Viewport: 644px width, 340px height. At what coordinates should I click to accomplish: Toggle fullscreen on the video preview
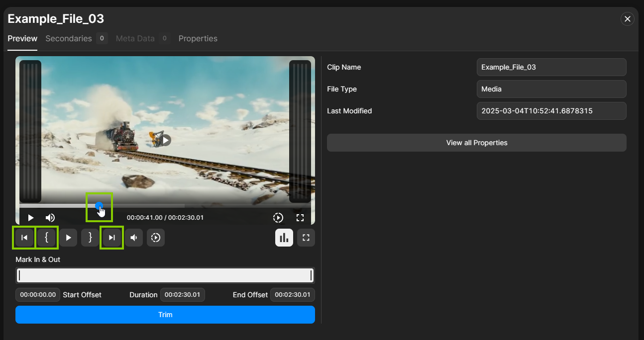point(300,217)
